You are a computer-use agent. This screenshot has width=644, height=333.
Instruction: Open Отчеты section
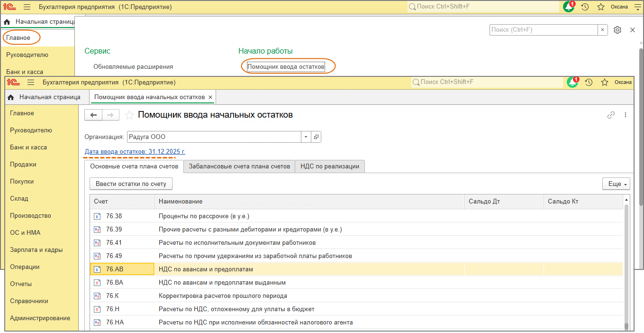(x=21, y=284)
